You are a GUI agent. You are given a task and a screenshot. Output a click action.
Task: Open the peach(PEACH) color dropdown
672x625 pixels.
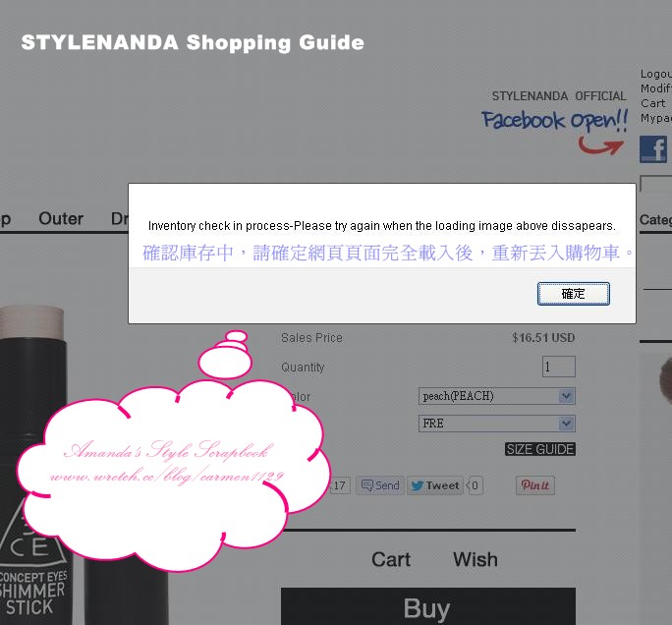pos(497,396)
